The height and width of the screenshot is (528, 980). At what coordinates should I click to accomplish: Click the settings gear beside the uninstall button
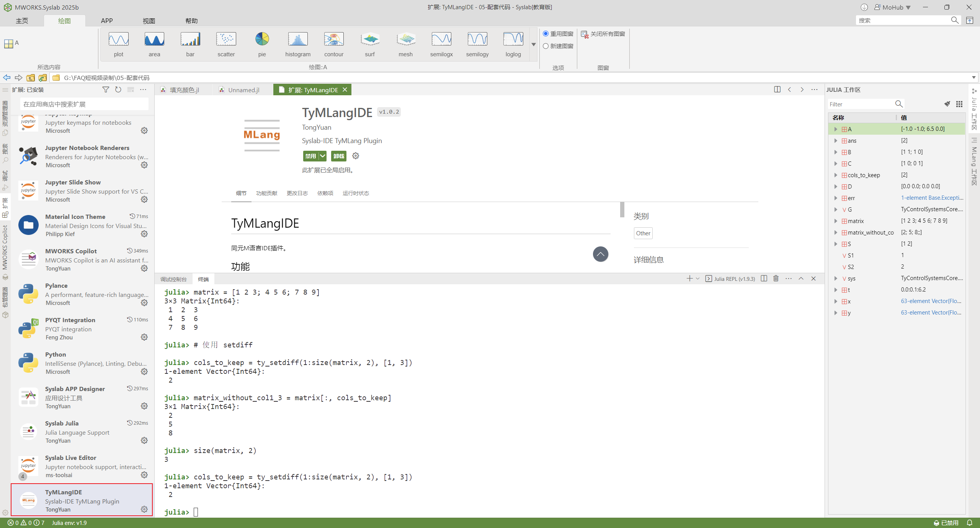tap(356, 156)
